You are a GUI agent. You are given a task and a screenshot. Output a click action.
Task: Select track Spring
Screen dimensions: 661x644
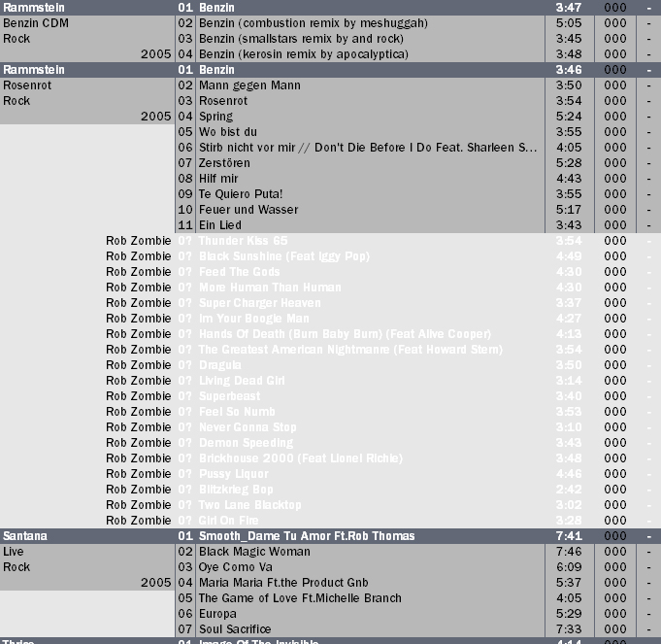tap(215, 117)
